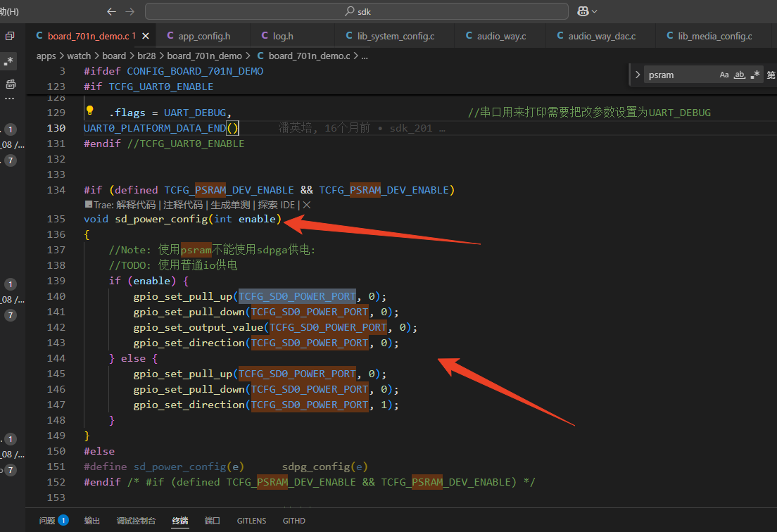Image resolution: width=777 pixels, height=532 pixels.
Task: Open the br28 breadcrumb segment
Action: point(146,56)
